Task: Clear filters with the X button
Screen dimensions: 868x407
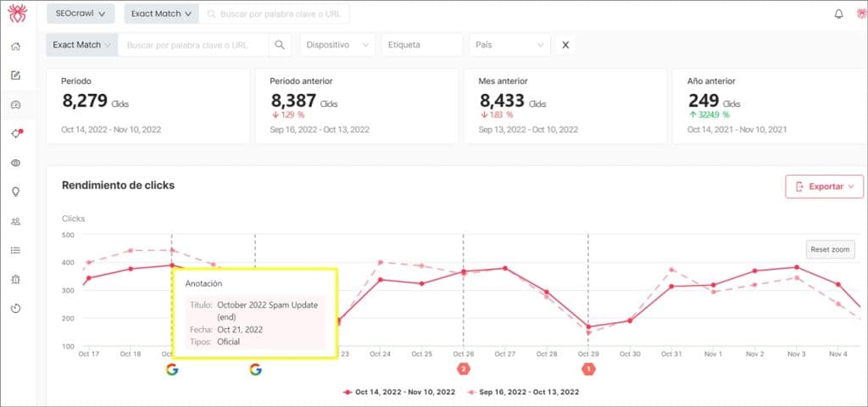Action: 565,45
